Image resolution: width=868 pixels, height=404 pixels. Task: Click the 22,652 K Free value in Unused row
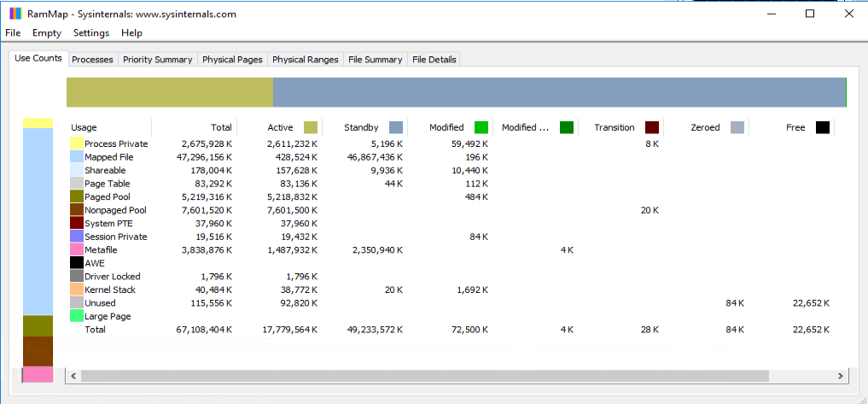pos(812,303)
